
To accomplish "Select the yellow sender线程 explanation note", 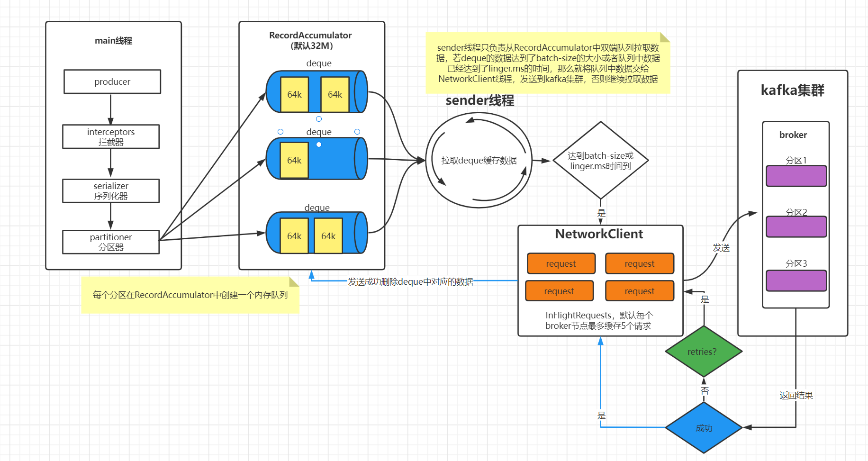I will (x=548, y=63).
